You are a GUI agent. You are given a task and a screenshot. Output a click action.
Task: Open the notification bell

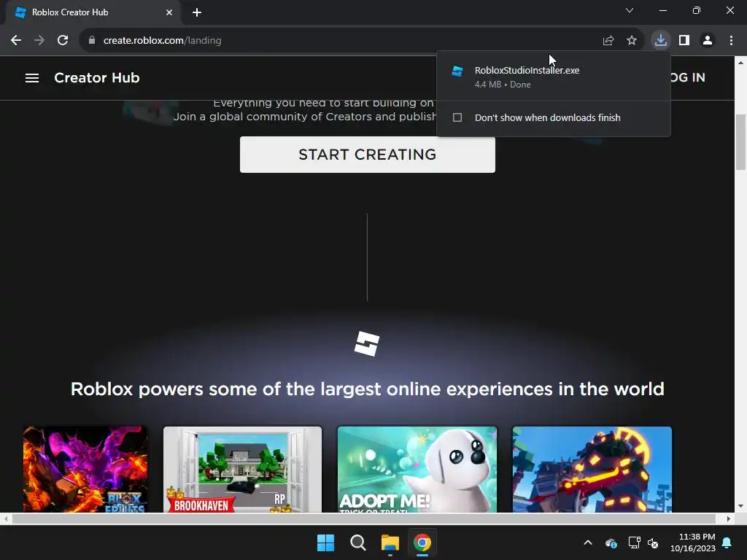click(x=727, y=542)
